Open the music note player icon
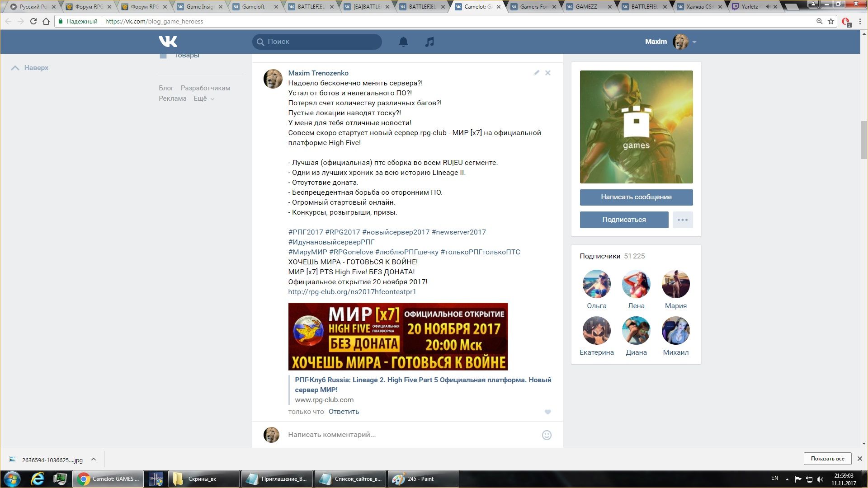The width and height of the screenshot is (868, 488). point(429,42)
